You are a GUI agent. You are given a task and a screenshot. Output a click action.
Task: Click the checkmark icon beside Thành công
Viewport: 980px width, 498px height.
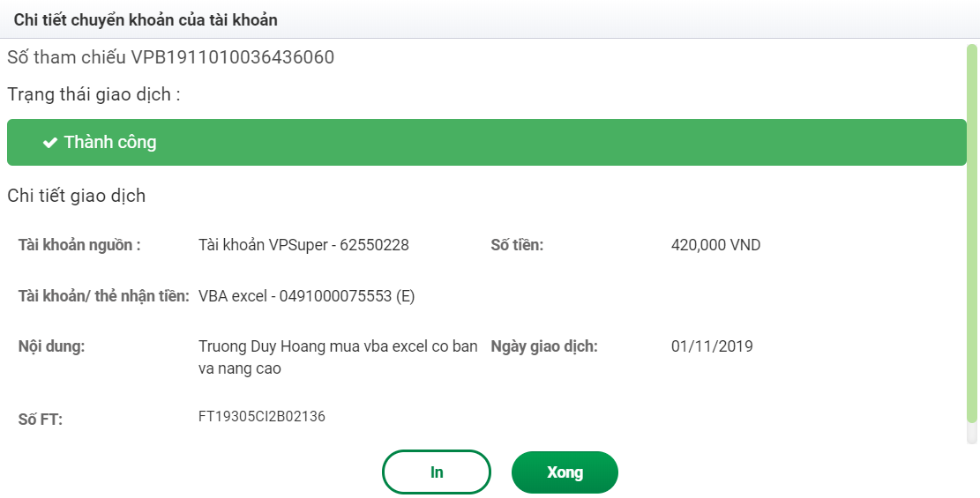pos(50,143)
